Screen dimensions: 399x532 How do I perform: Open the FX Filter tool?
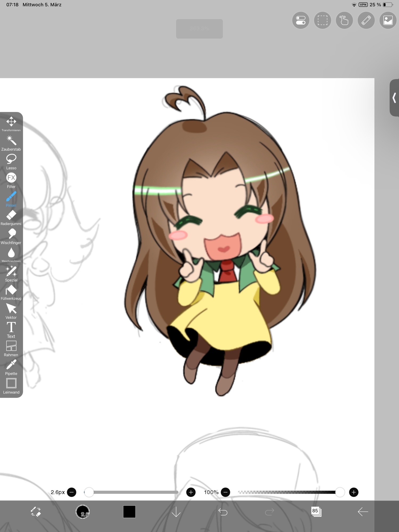tap(11, 180)
